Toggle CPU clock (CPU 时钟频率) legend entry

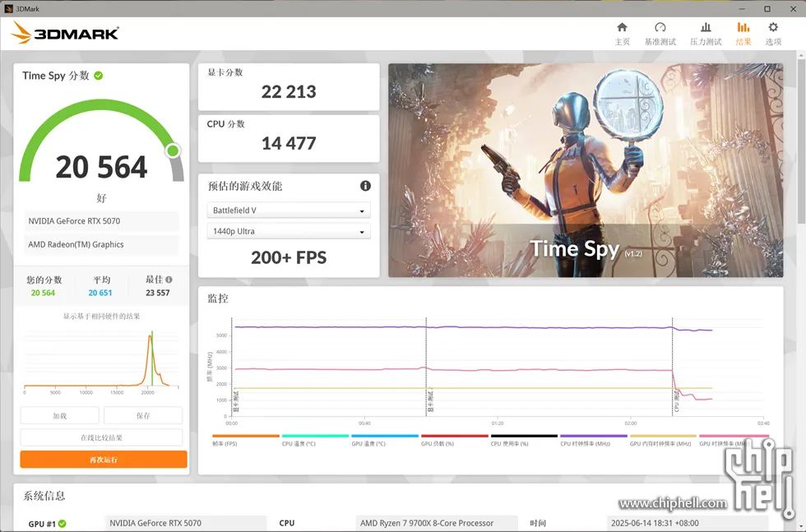pyautogui.click(x=594, y=440)
